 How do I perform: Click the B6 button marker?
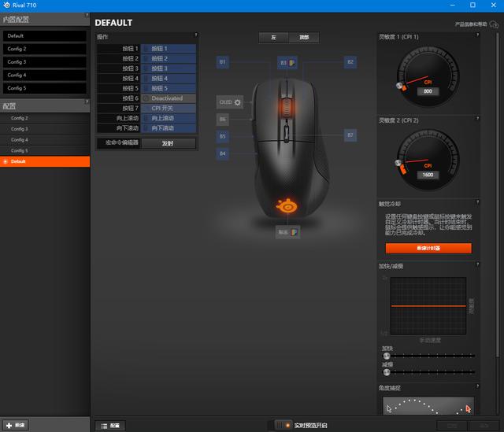(x=222, y=120)
